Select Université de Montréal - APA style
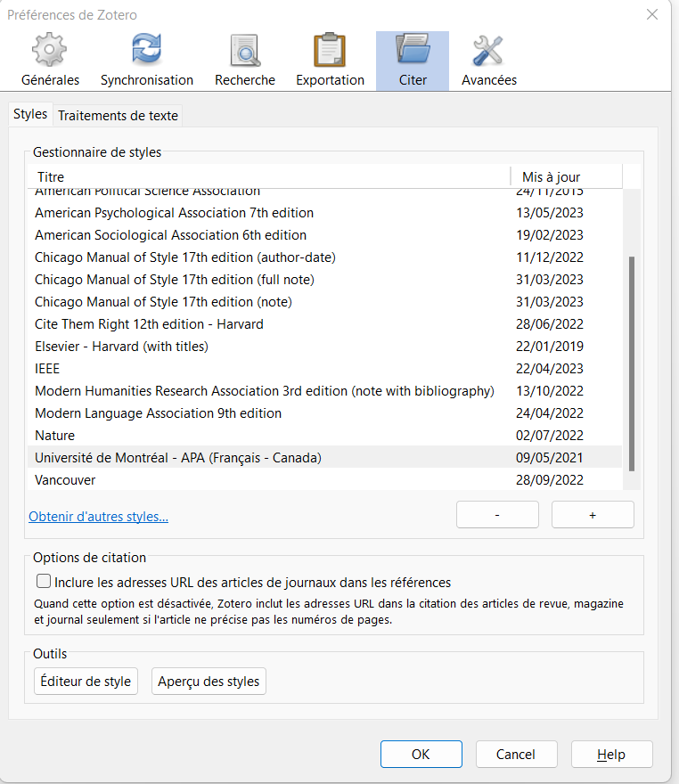Screen dimensions: 679x784 [x=325, y=458]
